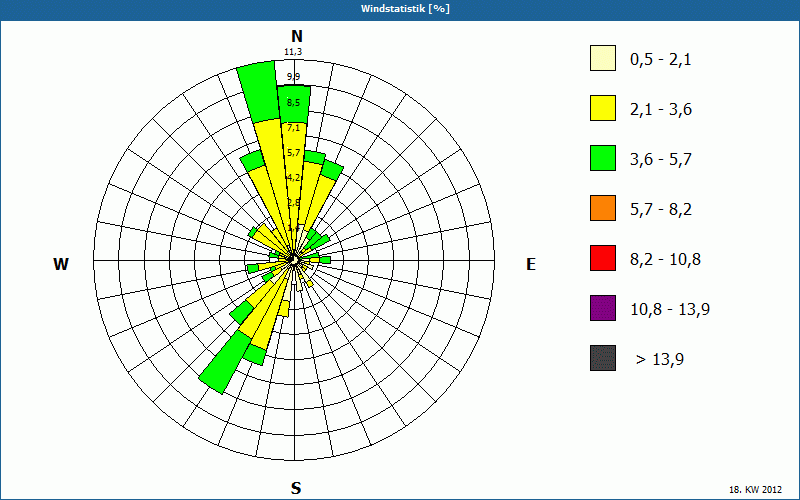Click the center point of the wind rose
The image size is (800, 500).
pyautogui.click(x=294, y=260)
